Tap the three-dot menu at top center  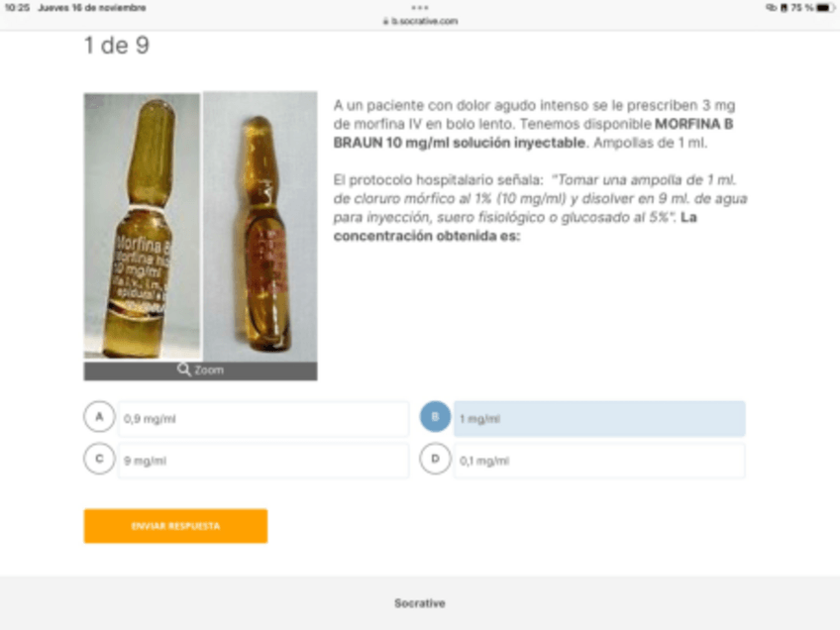point(420,8)
